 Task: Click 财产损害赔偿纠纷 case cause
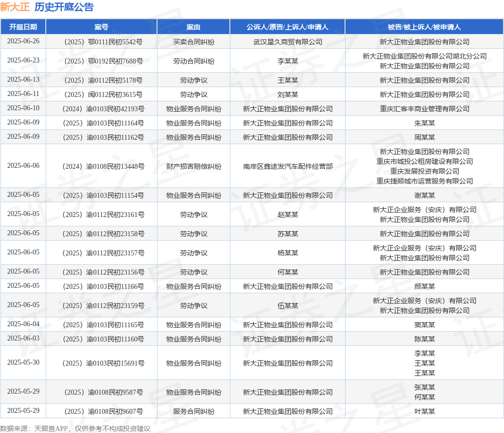193,166
